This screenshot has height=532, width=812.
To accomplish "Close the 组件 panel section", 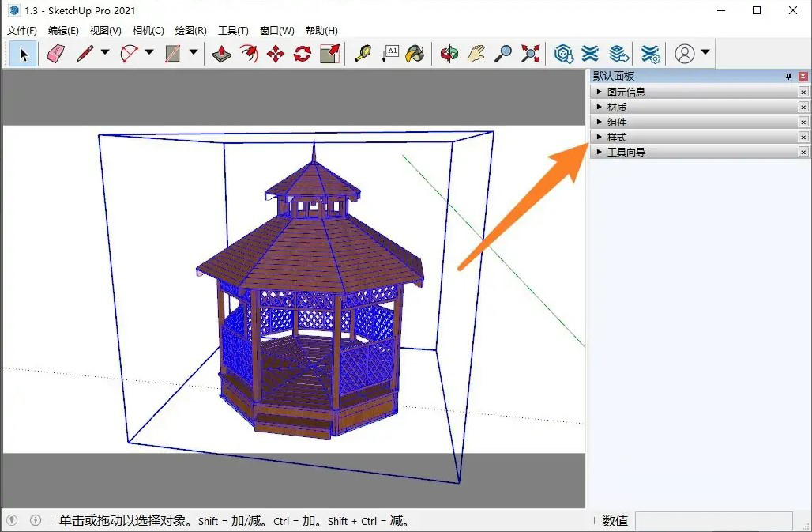I will click(x=803, y=123).
